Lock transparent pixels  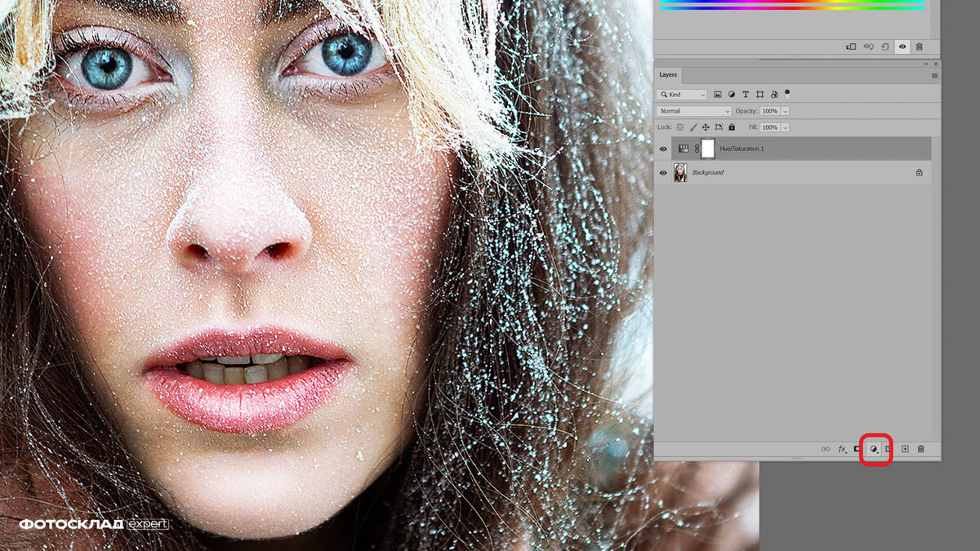680,127
